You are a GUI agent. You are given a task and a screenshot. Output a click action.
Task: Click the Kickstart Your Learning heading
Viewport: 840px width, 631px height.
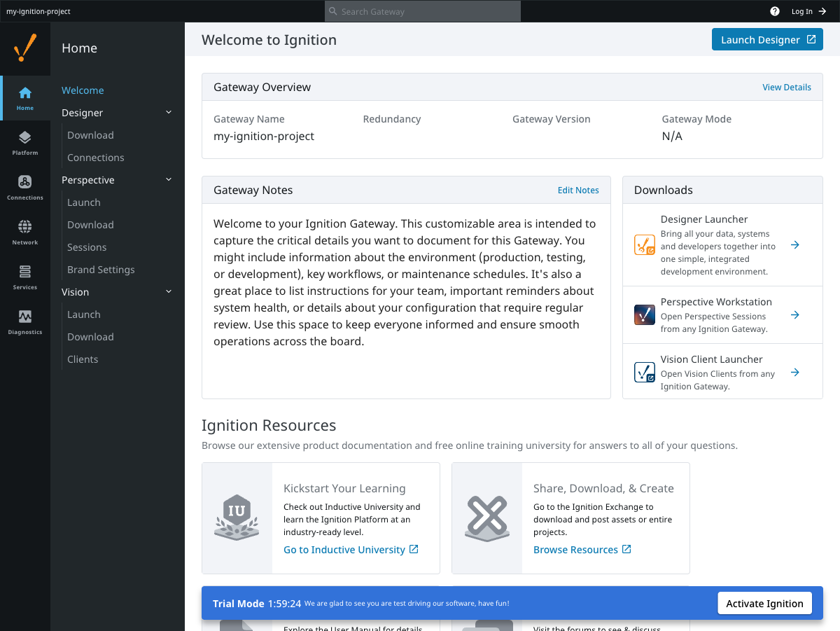coord(344,488)
